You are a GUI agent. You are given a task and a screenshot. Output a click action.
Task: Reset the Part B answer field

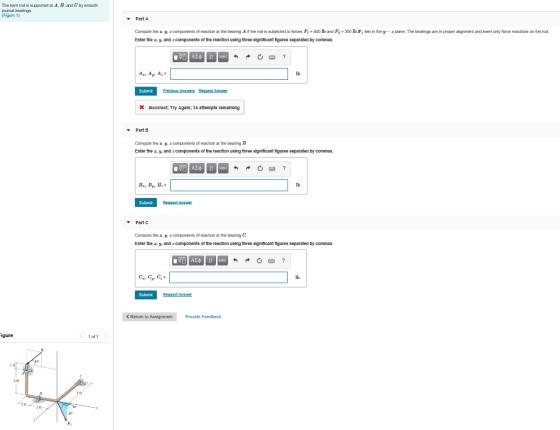click(260, 168)
